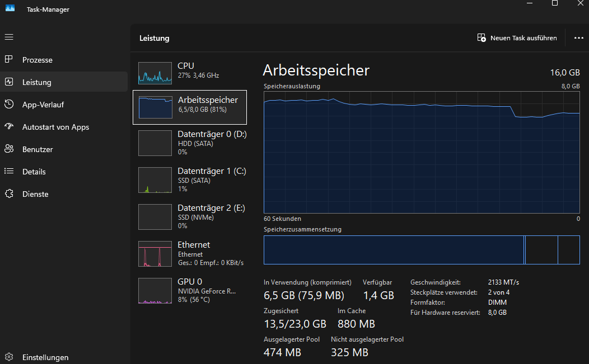Select the Ethernet thumbnail graph
The width and height of the screenshot is (589, 364).
pyautogui.click(x=155, y=254)
